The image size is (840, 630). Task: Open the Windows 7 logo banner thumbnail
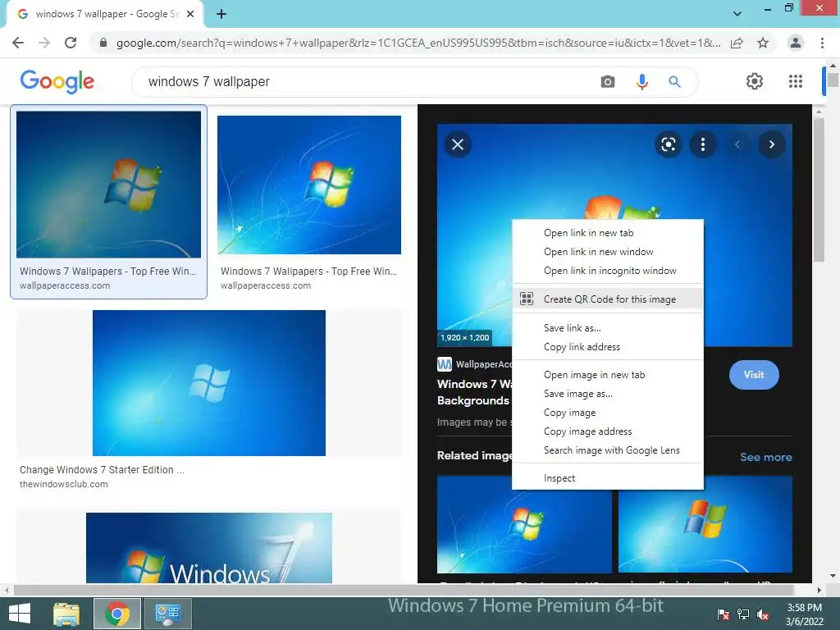pos(209,547)
